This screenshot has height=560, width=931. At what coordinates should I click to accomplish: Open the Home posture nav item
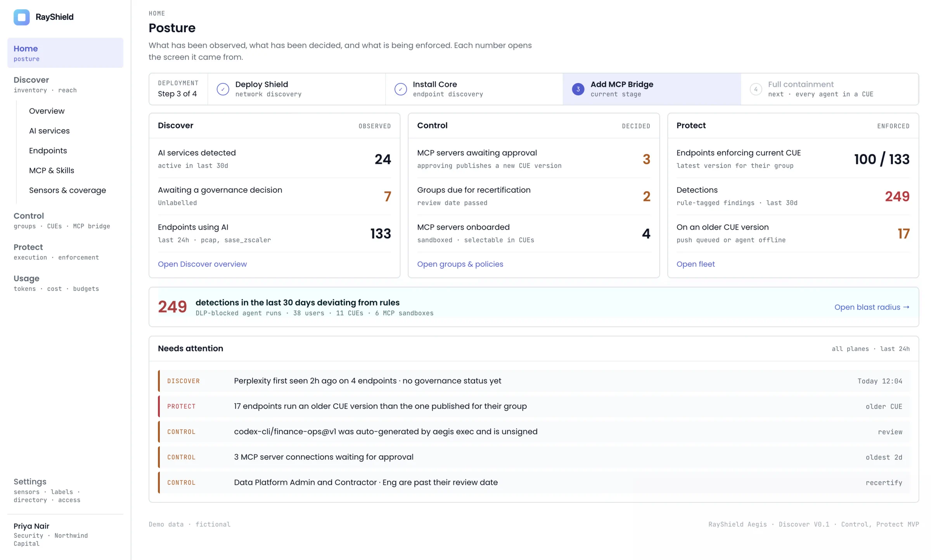(x=65, y=53)
